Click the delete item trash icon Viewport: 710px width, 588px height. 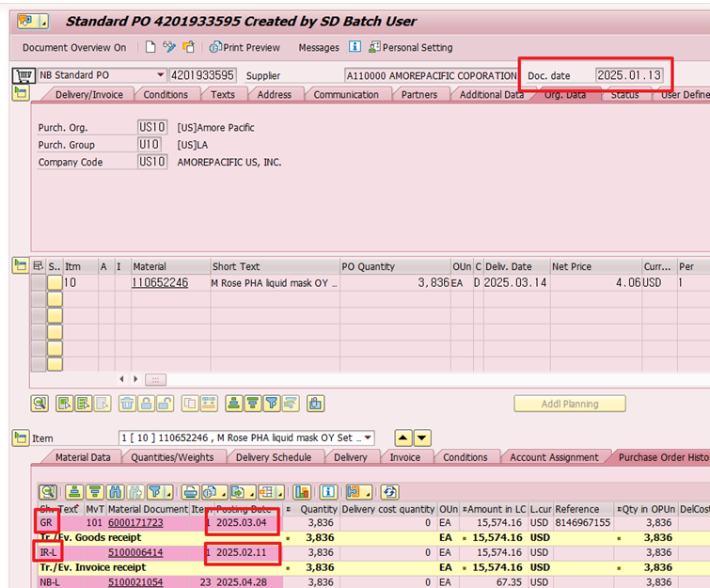click(127, 404)
